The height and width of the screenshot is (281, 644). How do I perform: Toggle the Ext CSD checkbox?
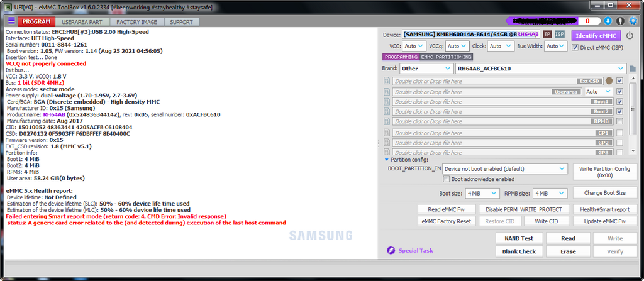point(619,81)
